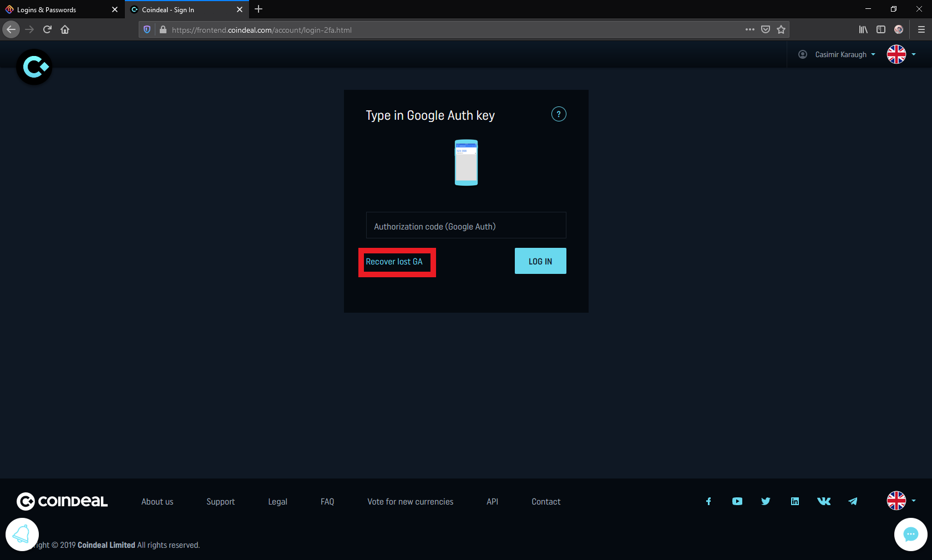Close the Coindeal - Sign In tab
Viewport: 932px width, 560px height.
point(240,9)
